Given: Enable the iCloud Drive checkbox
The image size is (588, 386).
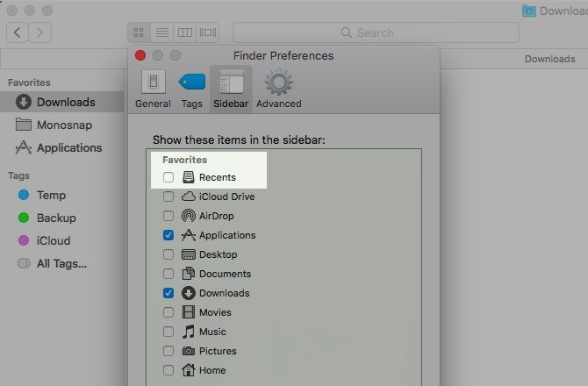Looking at the screenshot, I should [169, 197].
